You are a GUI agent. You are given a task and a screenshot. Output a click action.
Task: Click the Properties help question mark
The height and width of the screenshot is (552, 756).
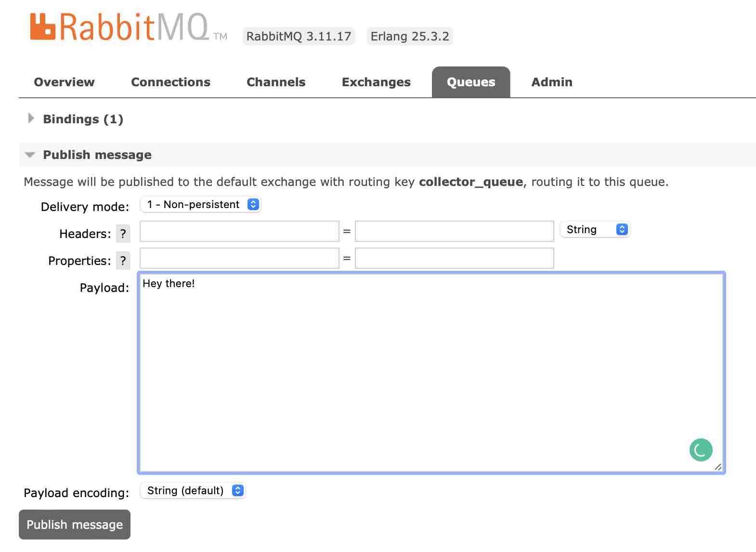[x=123, y=261]
